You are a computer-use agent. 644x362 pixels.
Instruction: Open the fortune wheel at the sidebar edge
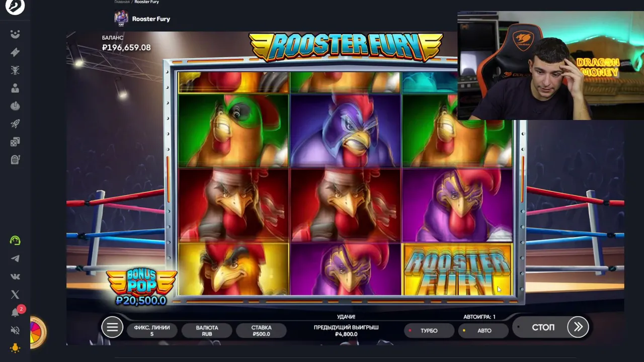coord(38,332)
